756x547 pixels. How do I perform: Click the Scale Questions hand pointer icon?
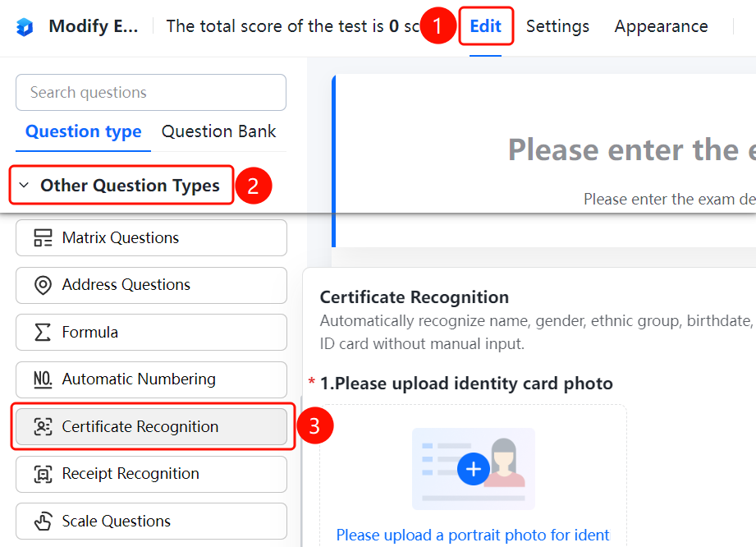[43, 521]
